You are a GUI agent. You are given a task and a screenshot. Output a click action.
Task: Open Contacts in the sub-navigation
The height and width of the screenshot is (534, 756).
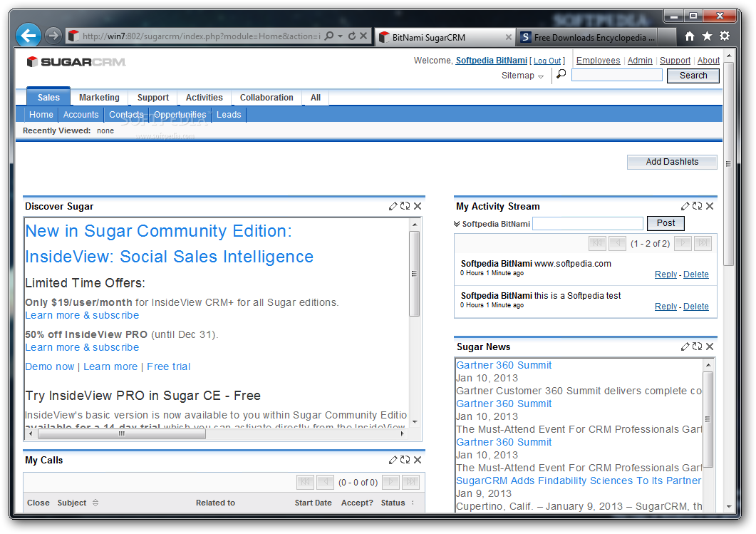pos(126,115)
